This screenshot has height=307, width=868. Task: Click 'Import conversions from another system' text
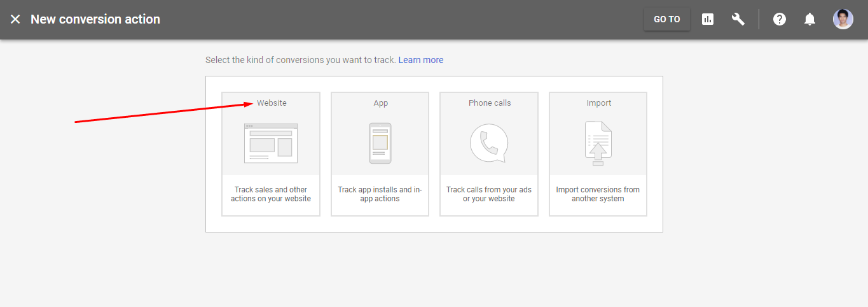click(598, 194)
